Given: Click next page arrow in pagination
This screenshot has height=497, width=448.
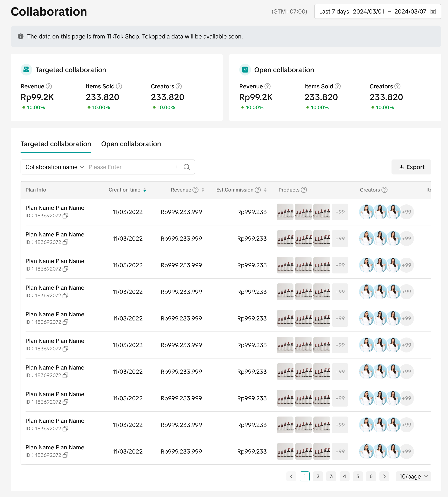Looking at the screenshot, I should tap(384, 476).
